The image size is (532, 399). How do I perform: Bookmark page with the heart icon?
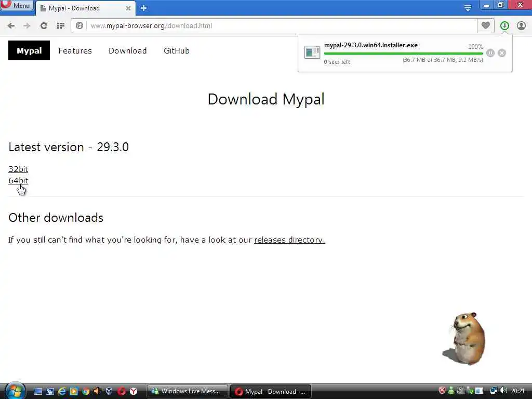coord(486,25)
